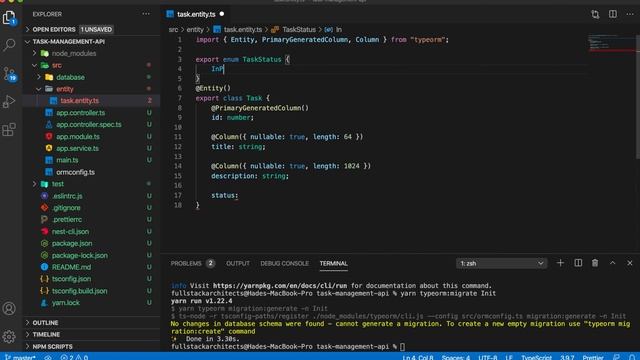Viewport: 640px width, 360px height.
Task: Open the Extensions view icon
Action: [9, 129]
